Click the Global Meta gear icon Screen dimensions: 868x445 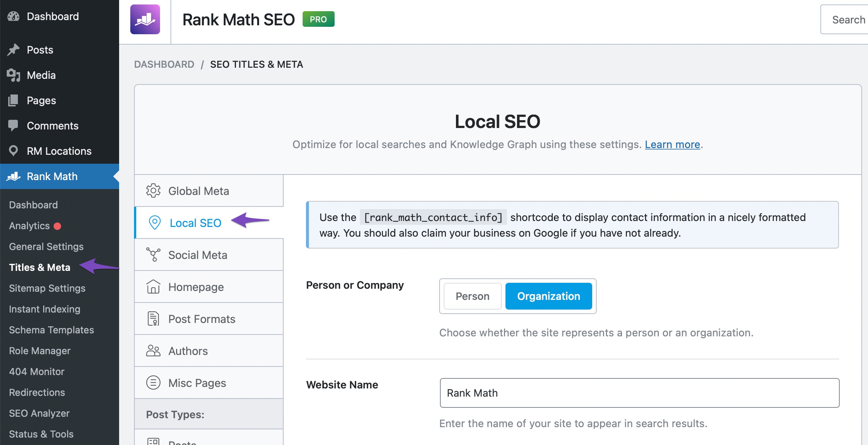click(153, 191)
